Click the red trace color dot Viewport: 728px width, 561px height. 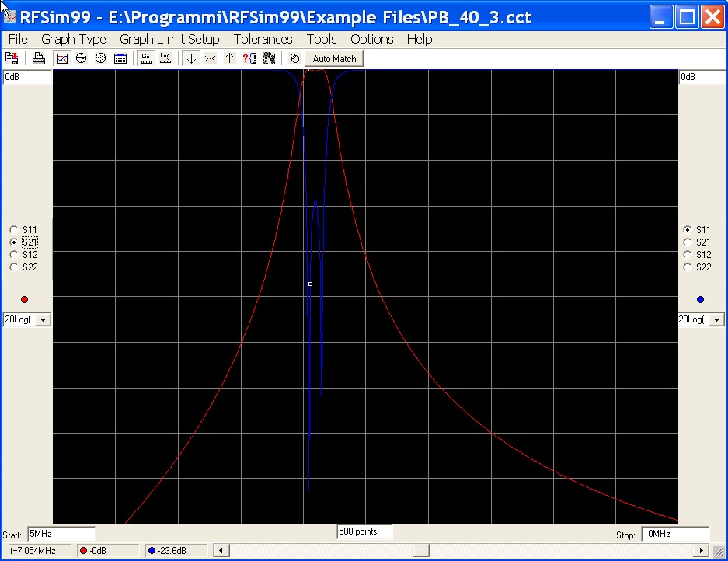coord(25,300)
